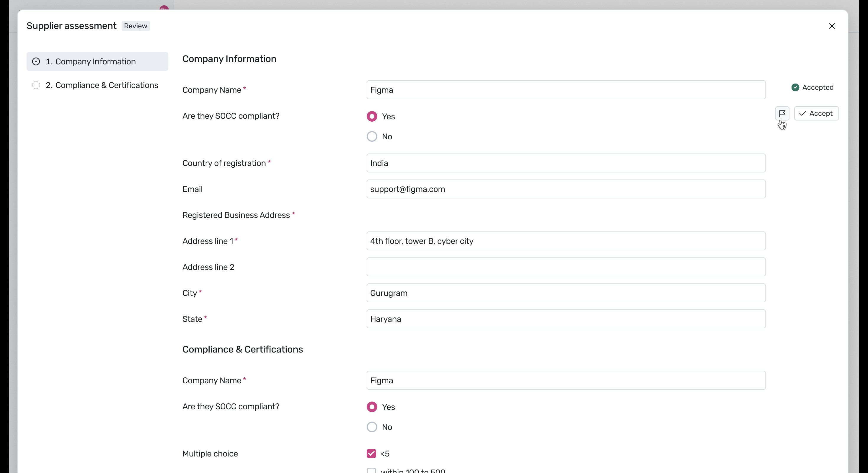Click the Email field with support@figma.com
Viewport: 868px width, 473px height.
(566, 189)
